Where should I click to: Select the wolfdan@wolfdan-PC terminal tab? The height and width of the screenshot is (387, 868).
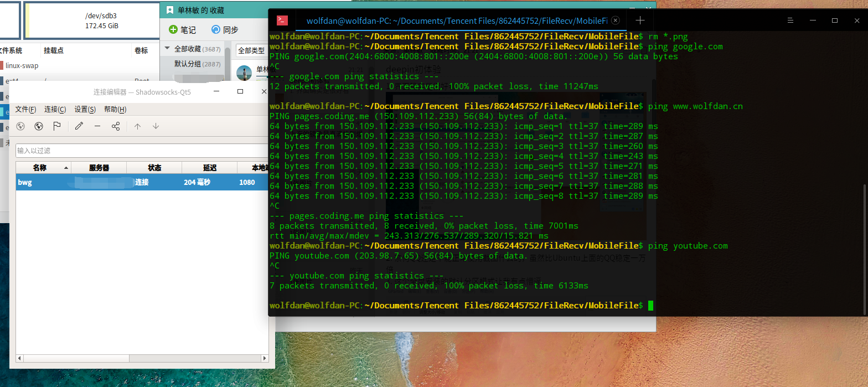[x=457, y=20]
